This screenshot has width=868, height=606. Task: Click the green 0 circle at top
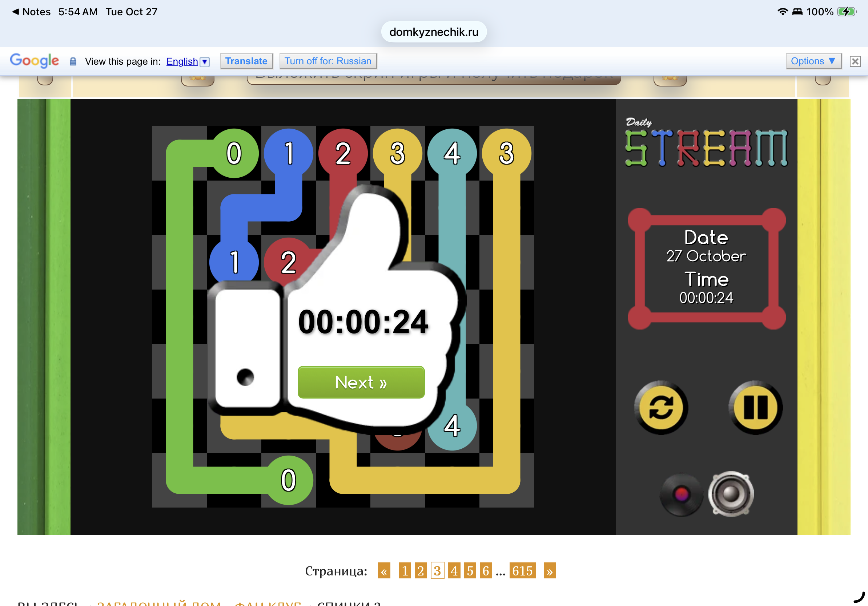[234, 153]
